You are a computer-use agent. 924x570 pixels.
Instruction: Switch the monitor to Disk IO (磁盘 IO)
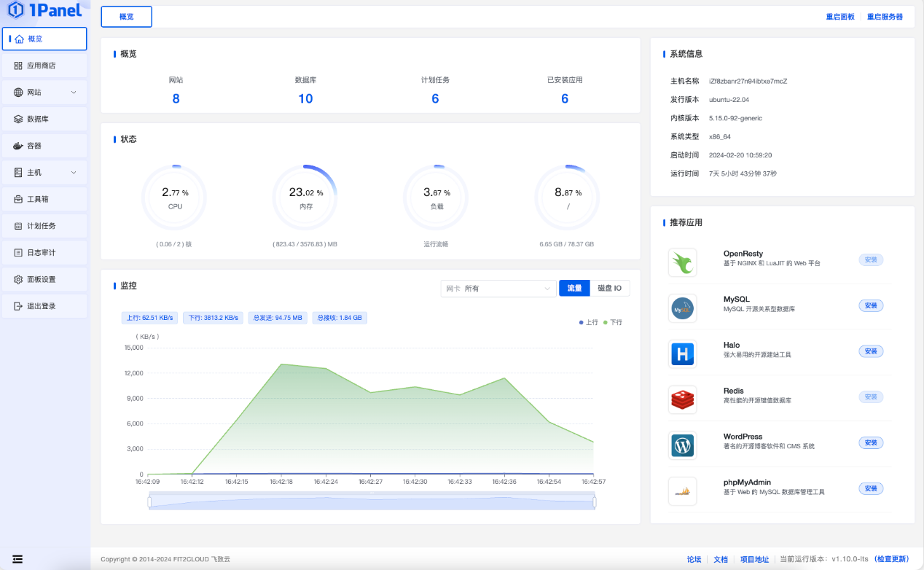(x=609, y=288)
